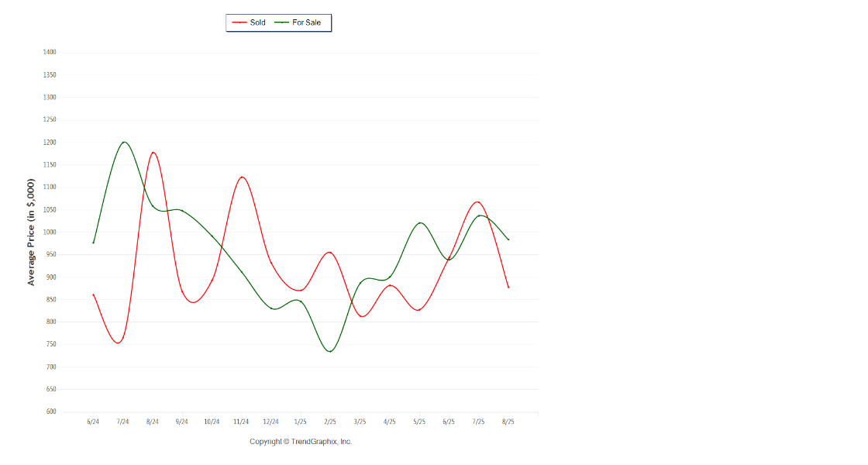Toggle the Sold series in the legend
868x465 pixels.
click(257, 22)
